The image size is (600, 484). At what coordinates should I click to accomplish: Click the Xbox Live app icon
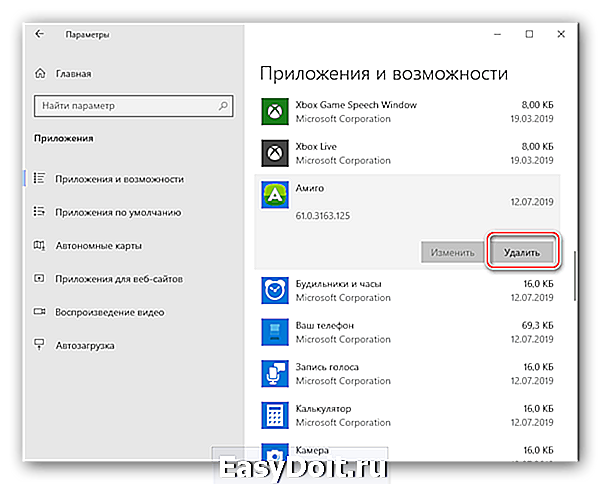tap(275, 153)
